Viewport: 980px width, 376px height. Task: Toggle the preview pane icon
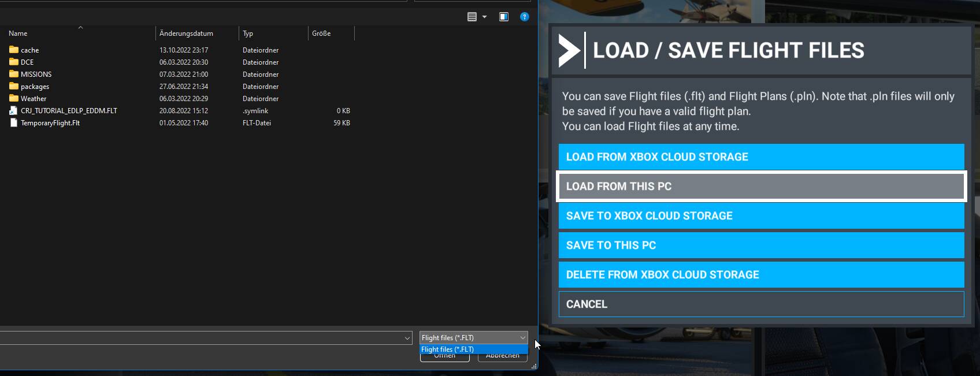pos(504,17)
